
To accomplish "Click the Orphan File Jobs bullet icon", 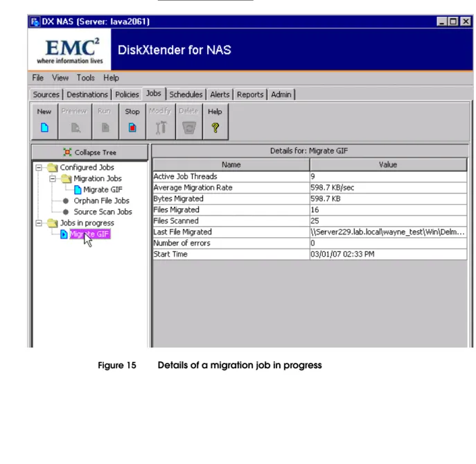I will click(x=66, y=201).
